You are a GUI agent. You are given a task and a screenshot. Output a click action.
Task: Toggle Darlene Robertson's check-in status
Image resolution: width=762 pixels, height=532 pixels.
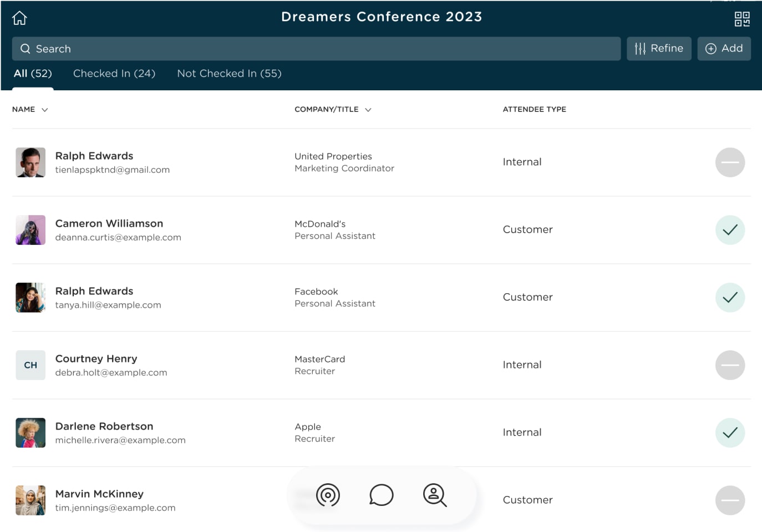[730, 433]
